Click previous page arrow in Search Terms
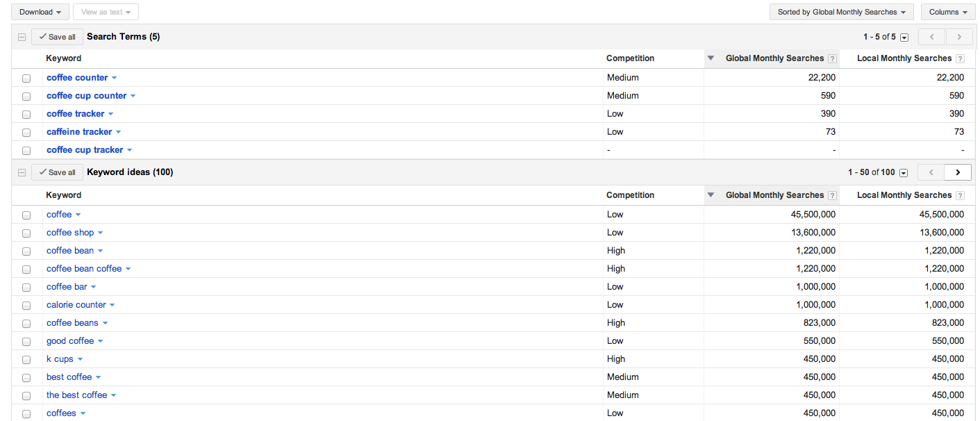This screenshot has height=421, width=980. pos(932,37)
